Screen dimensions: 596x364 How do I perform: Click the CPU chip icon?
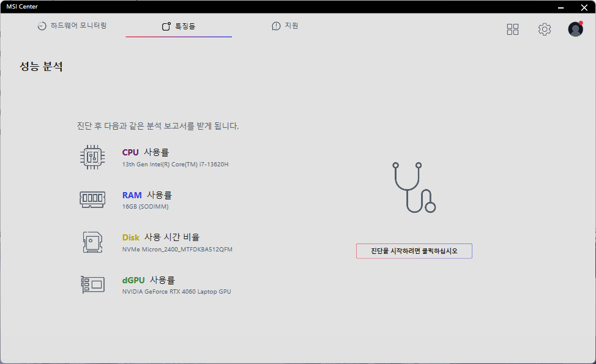tap(92, 157)
